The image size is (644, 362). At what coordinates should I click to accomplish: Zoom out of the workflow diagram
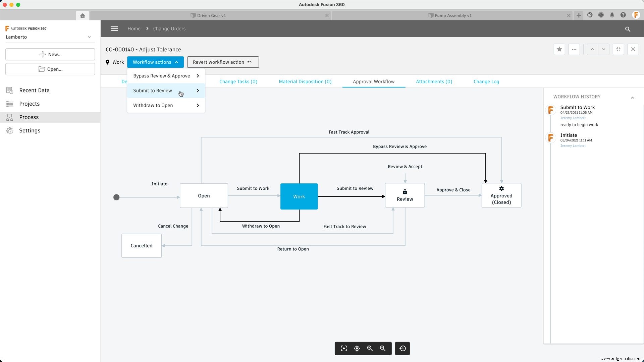(383, 348)
